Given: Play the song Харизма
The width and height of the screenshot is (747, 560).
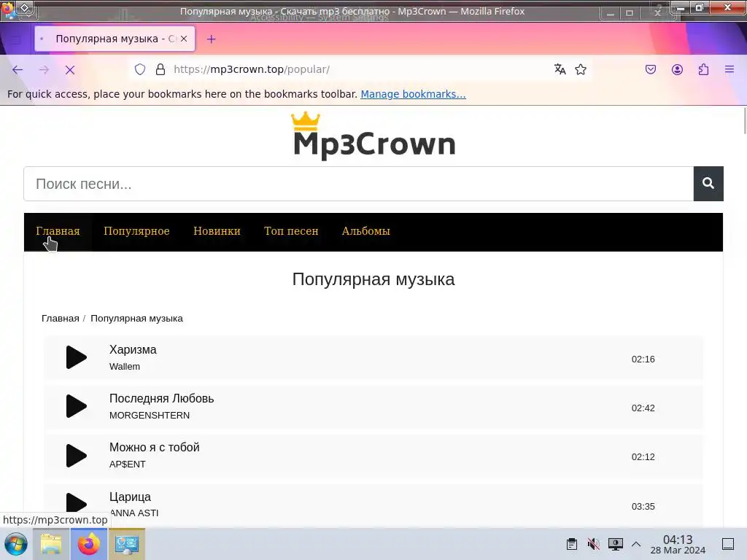Looking at the screenshot, I should 76,357.
